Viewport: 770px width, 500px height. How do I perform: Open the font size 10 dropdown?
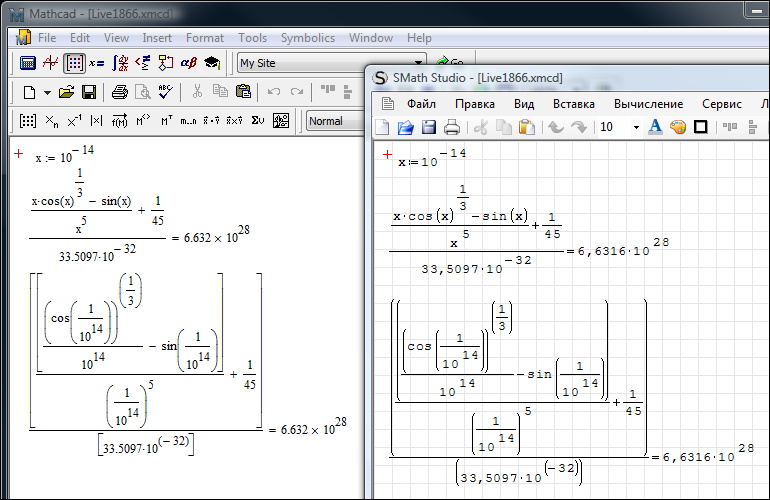pos(635,127)
